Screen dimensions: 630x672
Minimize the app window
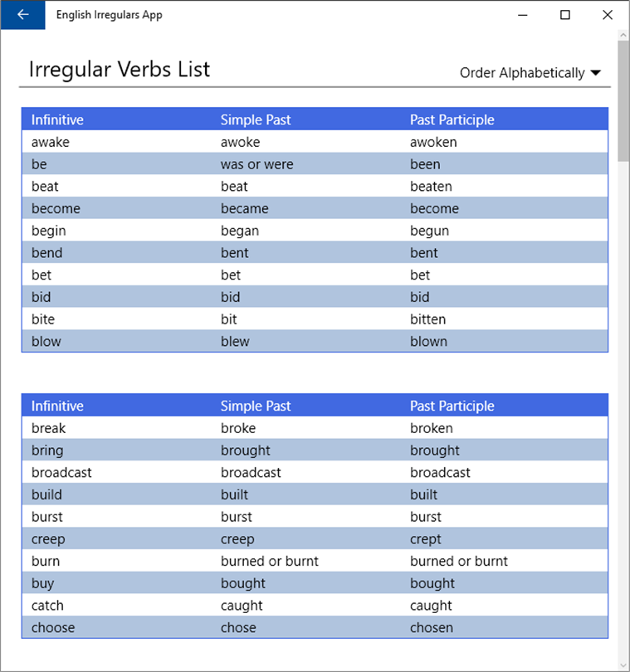point(523,15)
